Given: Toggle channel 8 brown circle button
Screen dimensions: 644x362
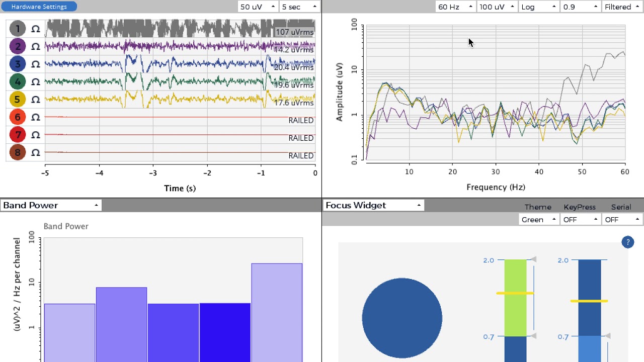Looking at the screenshot, I should point(18,152).
